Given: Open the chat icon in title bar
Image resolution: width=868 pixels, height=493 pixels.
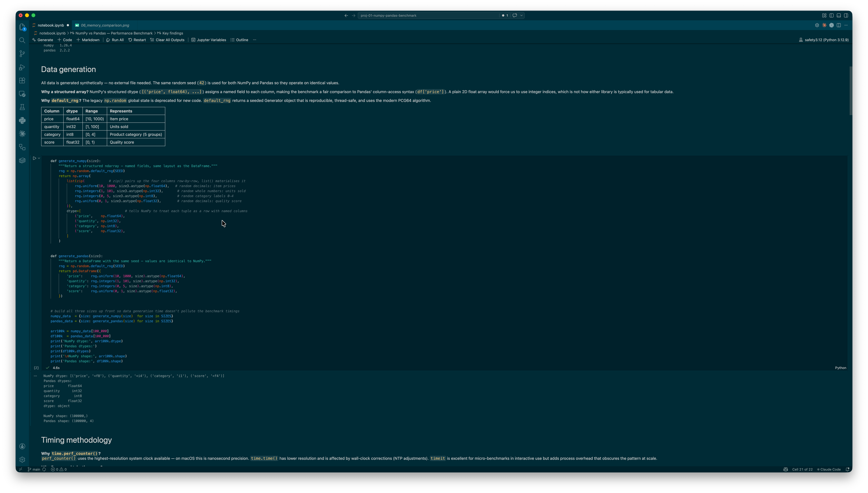Looking at the screenshot, I should [515, 16].
